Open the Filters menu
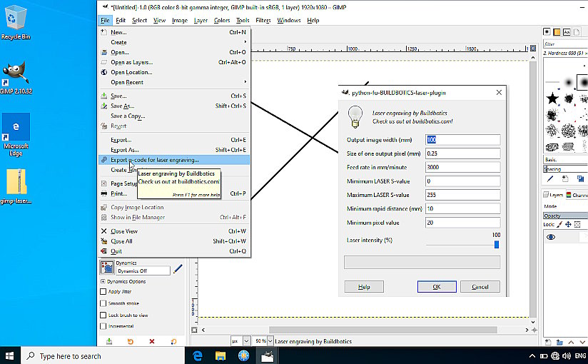Image resolution: width=588 pixels, height=364 pixels. point(263,20)
